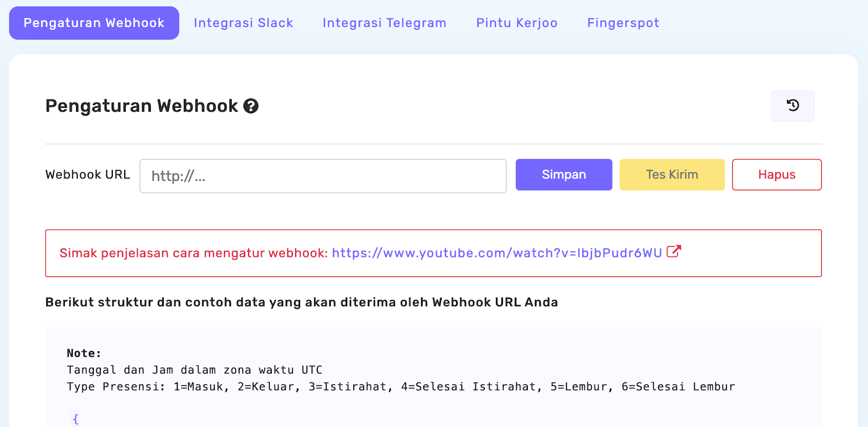Click the red 'Simak penjelasan cara mengatur webhook' text
This screenshot has width=868, height=427.
[x=194, y=253]
